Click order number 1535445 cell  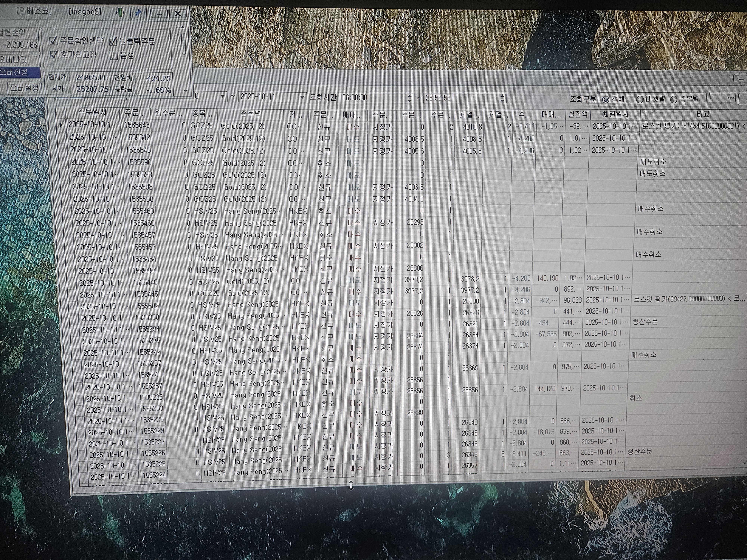[146, 294]
